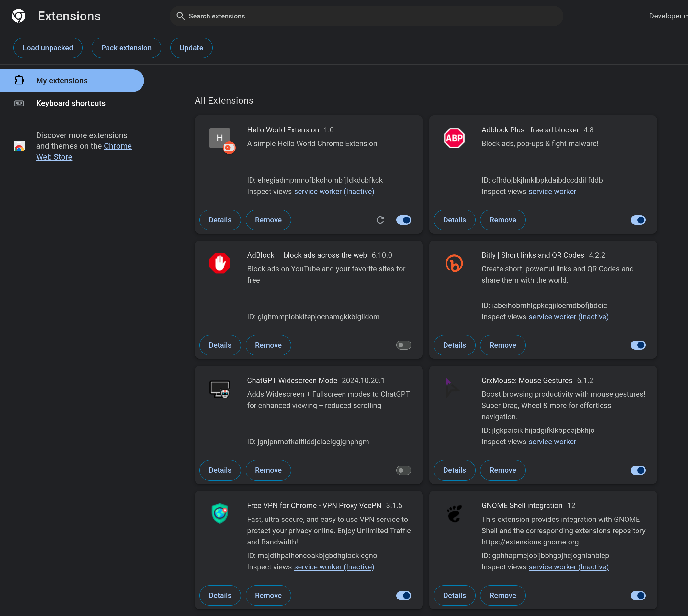Click the ChatGPT Widescreen Mode monitor icon
The width and height of the screenshot is (688, 616).
[220, 389]
